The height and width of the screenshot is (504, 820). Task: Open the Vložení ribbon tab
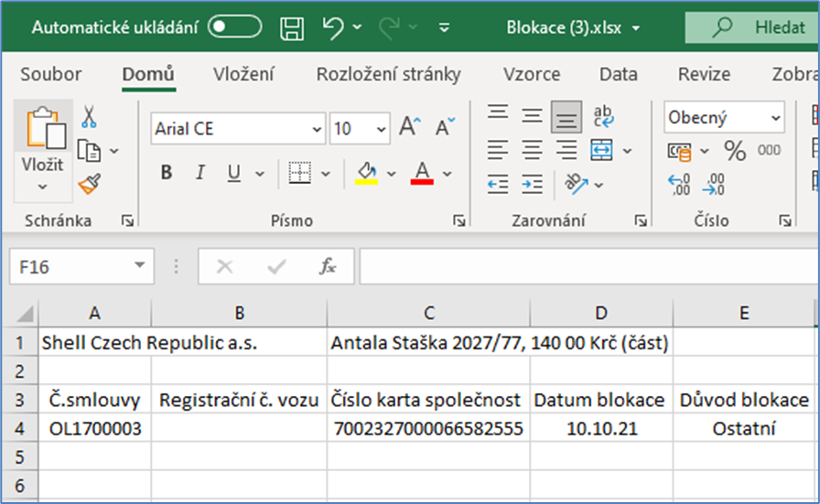pyautogui.click(x=245, y=74)
